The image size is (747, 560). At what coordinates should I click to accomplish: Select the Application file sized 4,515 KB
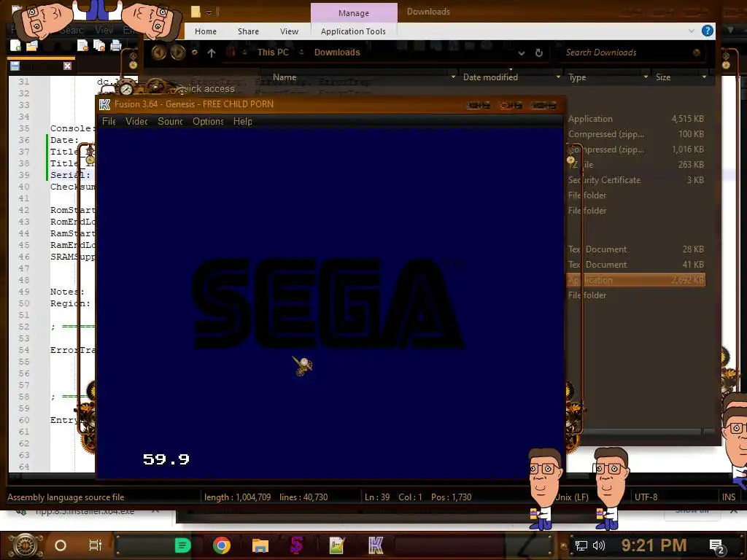[636, 119]
